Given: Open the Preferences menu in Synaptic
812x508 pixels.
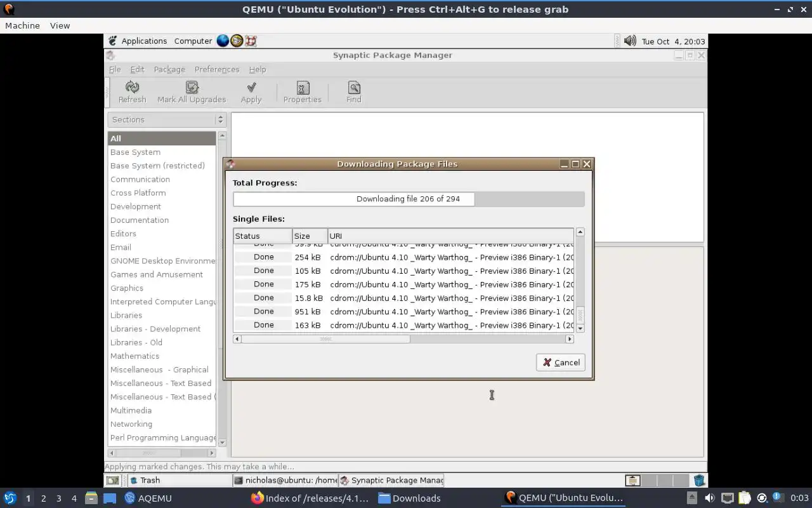Looking at the screenshot, I should pyautogui.click(x=217, y=69).
